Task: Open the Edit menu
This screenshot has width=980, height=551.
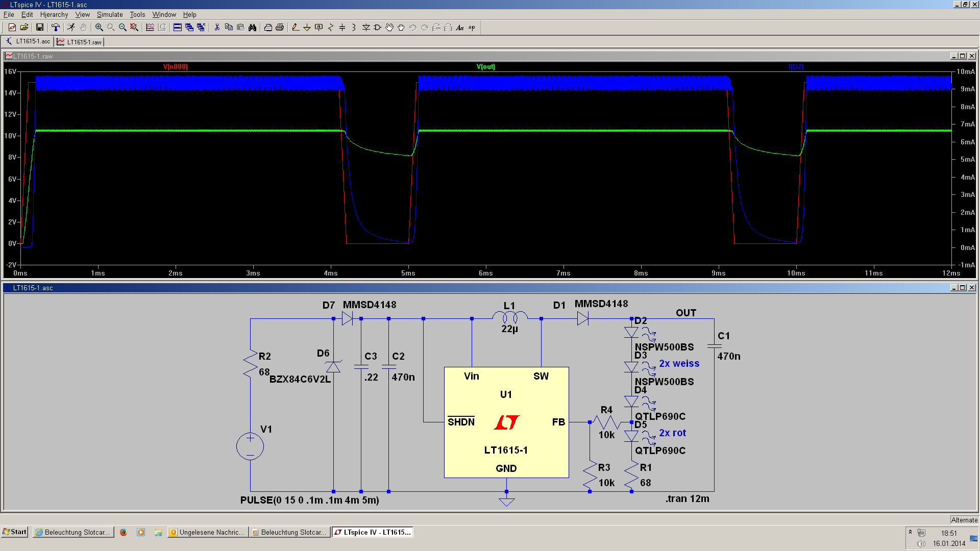Action: [x=27, y=14]
